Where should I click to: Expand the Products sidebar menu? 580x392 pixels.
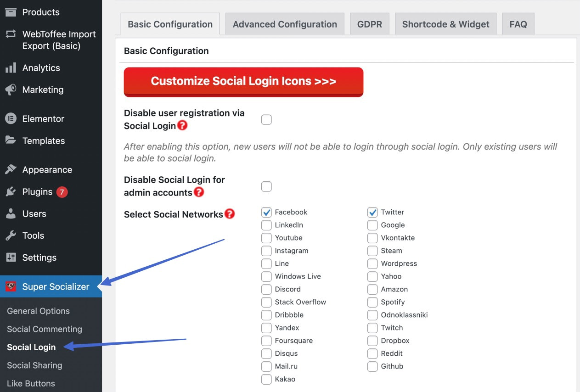pos(40,12)
